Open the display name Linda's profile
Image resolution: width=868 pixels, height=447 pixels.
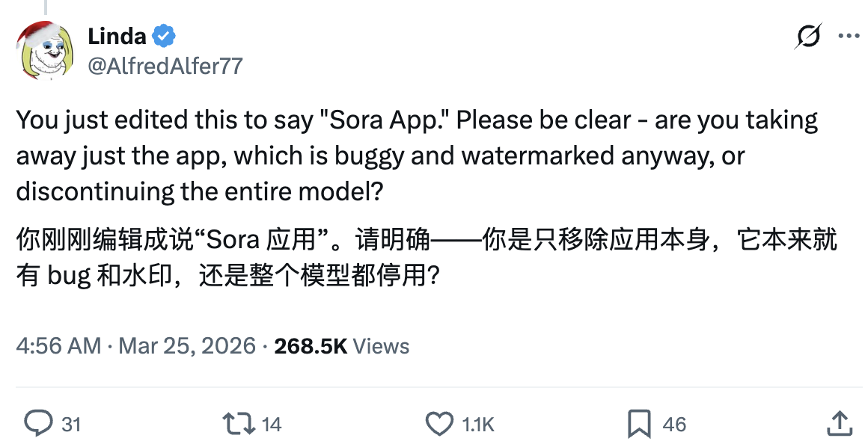click(117, 35)
